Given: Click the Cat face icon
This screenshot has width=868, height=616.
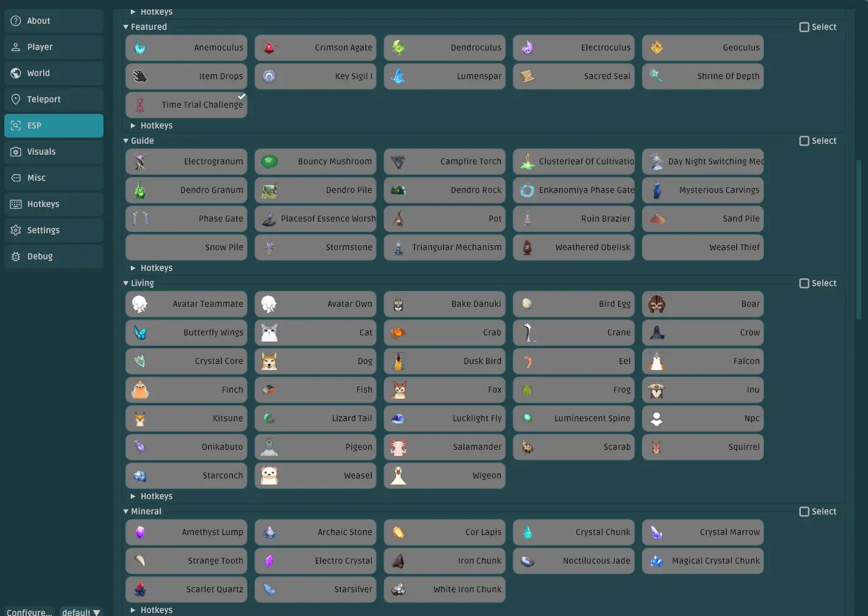Looking at the screenshot, I should (x=269, y=332).
